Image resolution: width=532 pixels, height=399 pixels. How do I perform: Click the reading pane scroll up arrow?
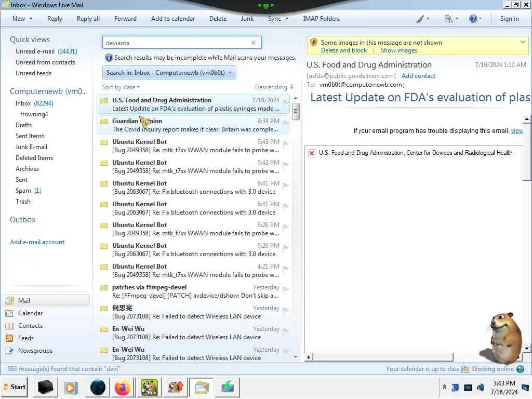point(527,119)
